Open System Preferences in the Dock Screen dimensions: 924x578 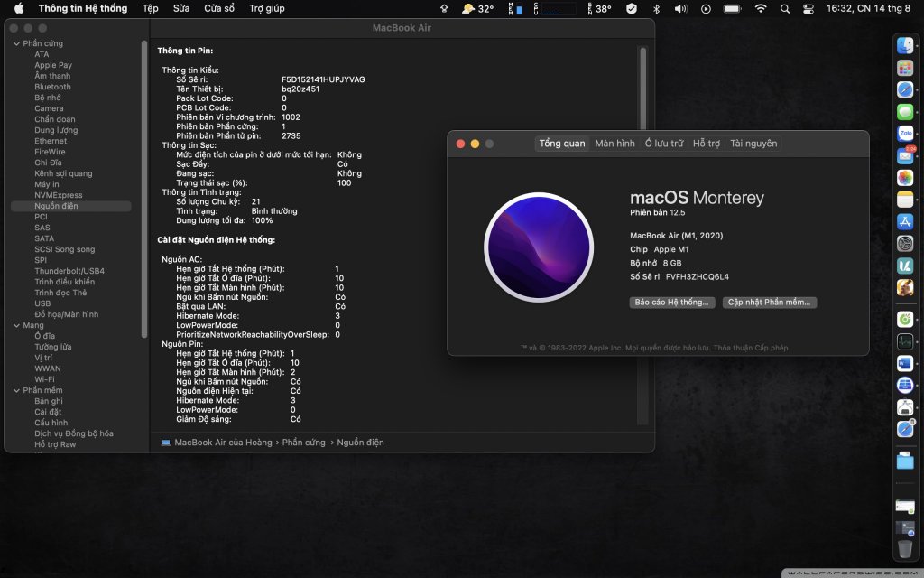[905, 244]
